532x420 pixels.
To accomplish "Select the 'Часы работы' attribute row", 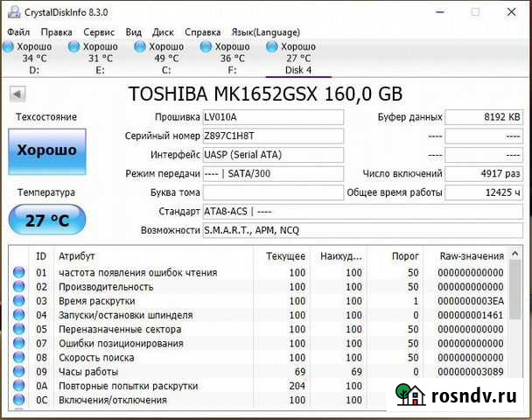I will pyautogui.click(x=259, y=372).
